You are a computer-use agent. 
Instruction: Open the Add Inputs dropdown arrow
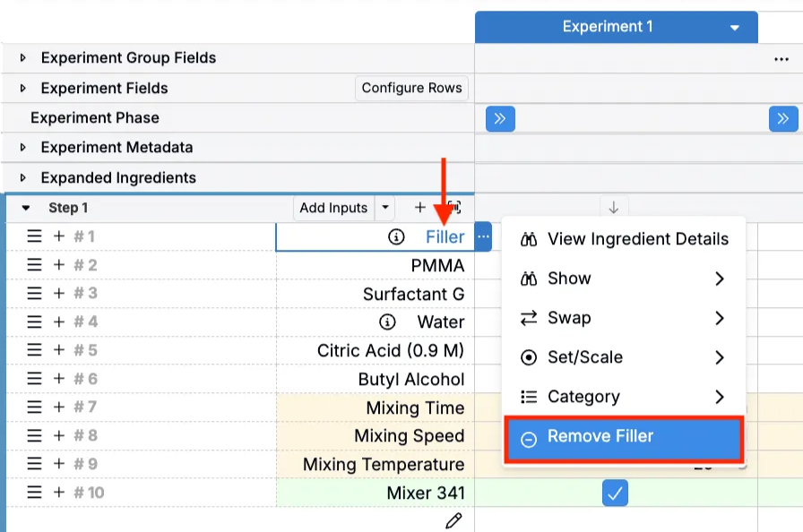click(385, 208)
